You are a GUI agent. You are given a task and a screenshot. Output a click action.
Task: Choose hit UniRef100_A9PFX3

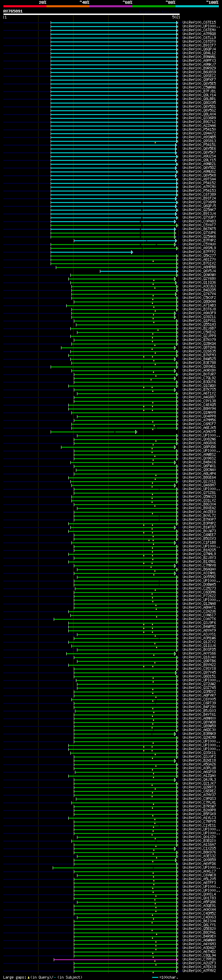pos(199,60)
